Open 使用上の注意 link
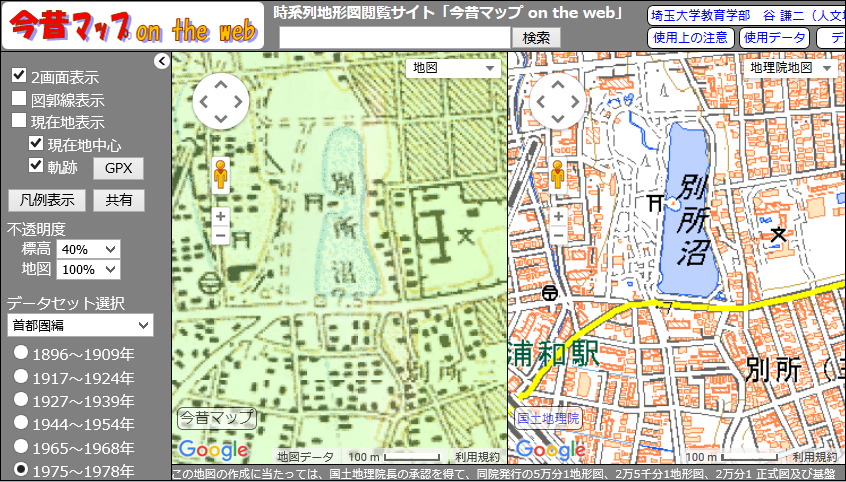The image size is (846, 482). (x=691, y=38)
